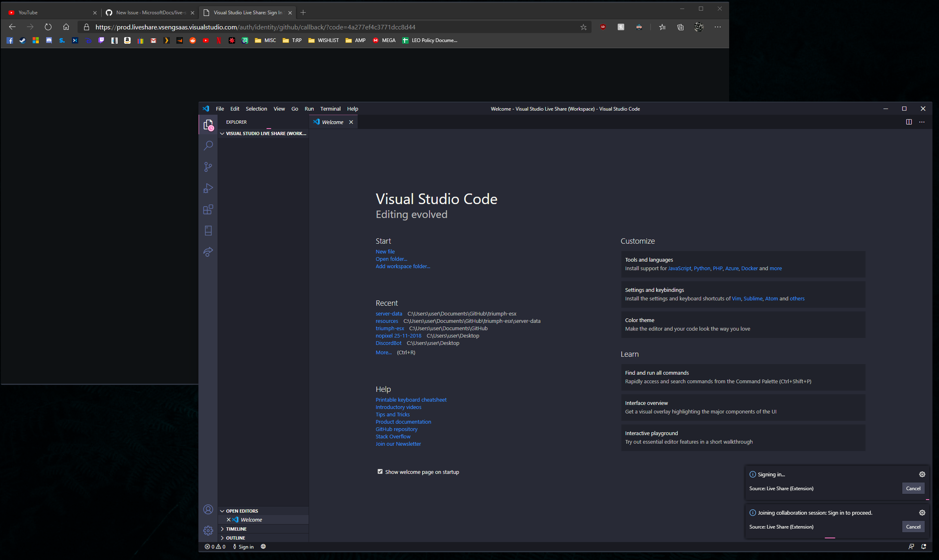Open the Explorer view in the activity bar
Screen dimensions: 939x560
pyautogui.click(x=208, y=124)
